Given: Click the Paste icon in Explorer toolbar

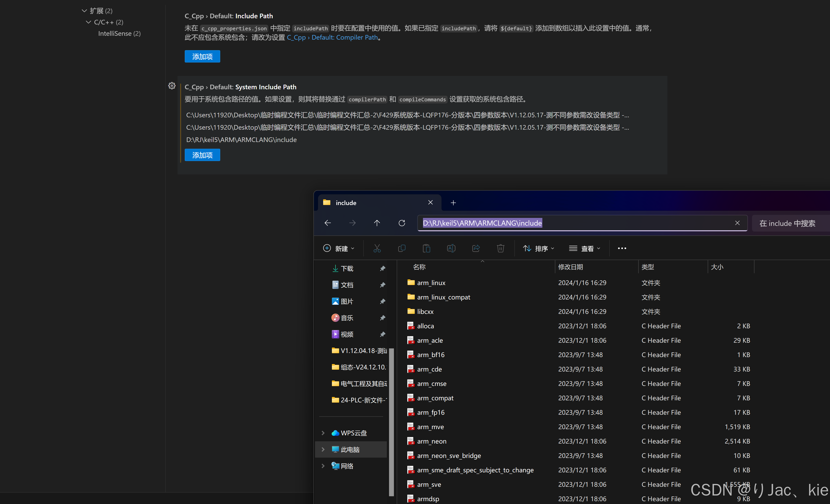Looking at the screenshot, I should click(427, 248).
